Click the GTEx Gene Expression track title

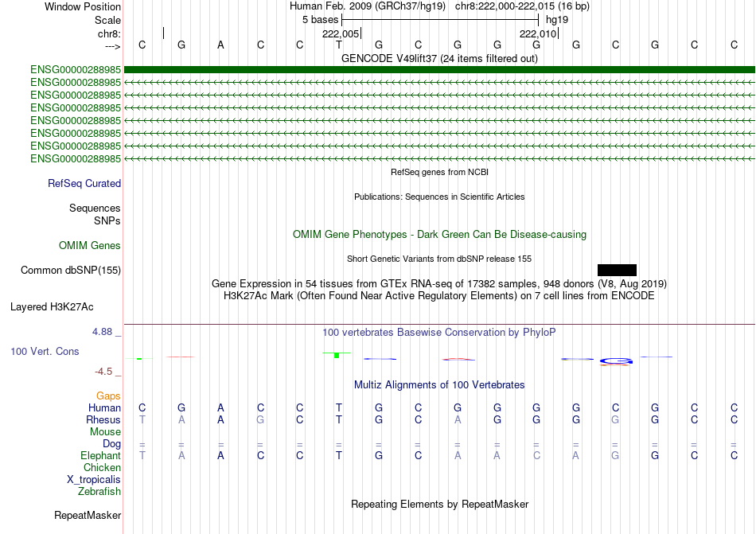tap(439, 283)
